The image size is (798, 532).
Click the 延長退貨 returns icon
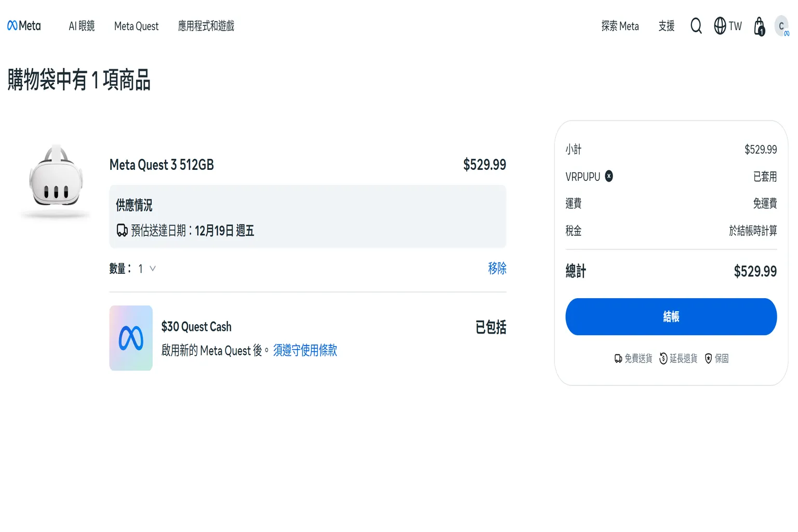click(662, 358)
